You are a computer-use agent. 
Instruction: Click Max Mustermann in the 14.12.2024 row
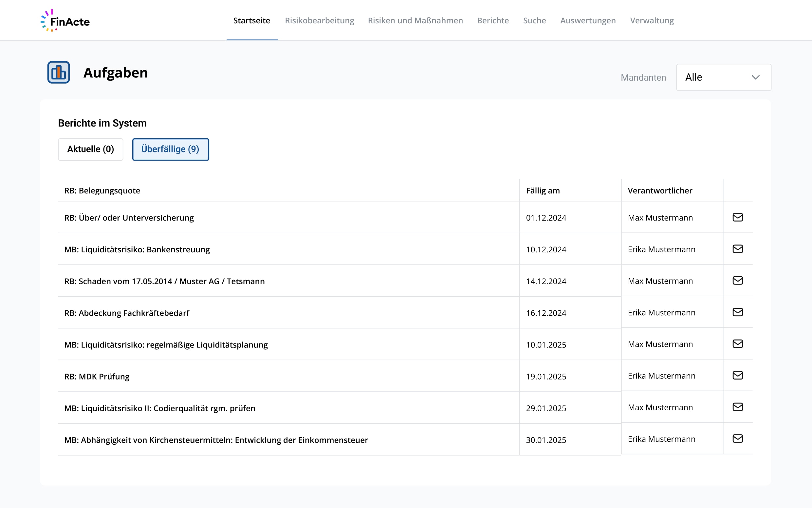pyautogui.click(x=660, y=281)
